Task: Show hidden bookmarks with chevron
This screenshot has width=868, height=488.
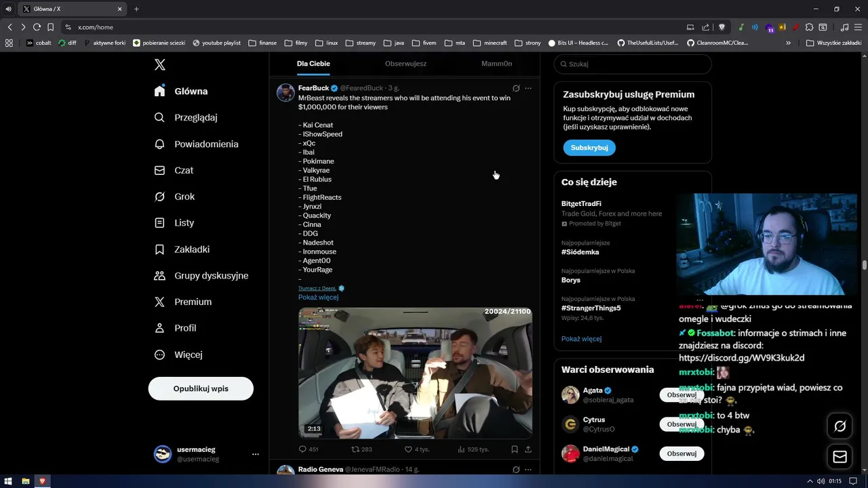Action: [788, 43]
